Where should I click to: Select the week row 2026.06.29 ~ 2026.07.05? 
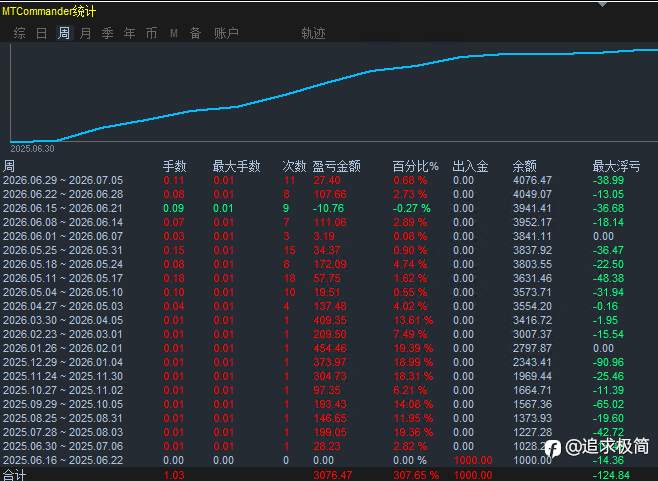click(x=329, y=180)
